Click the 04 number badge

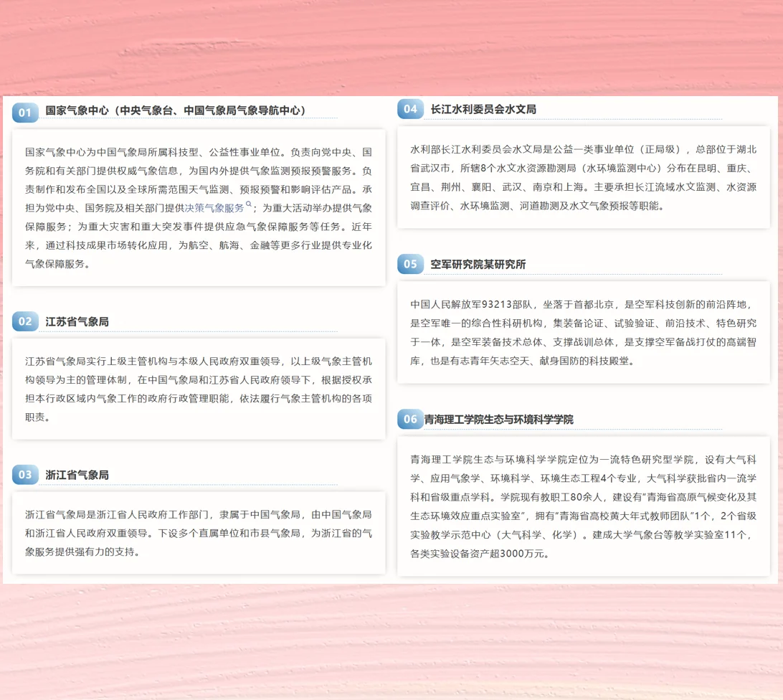pos(410,109)
